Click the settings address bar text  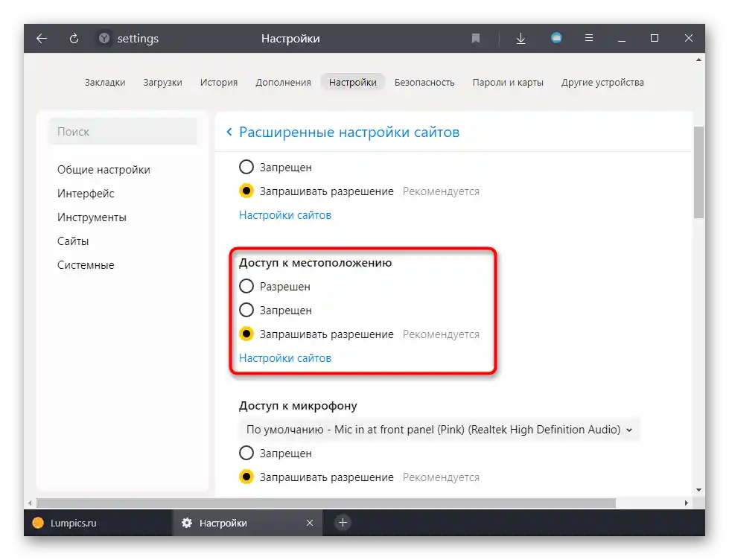[x=138, y=39]
